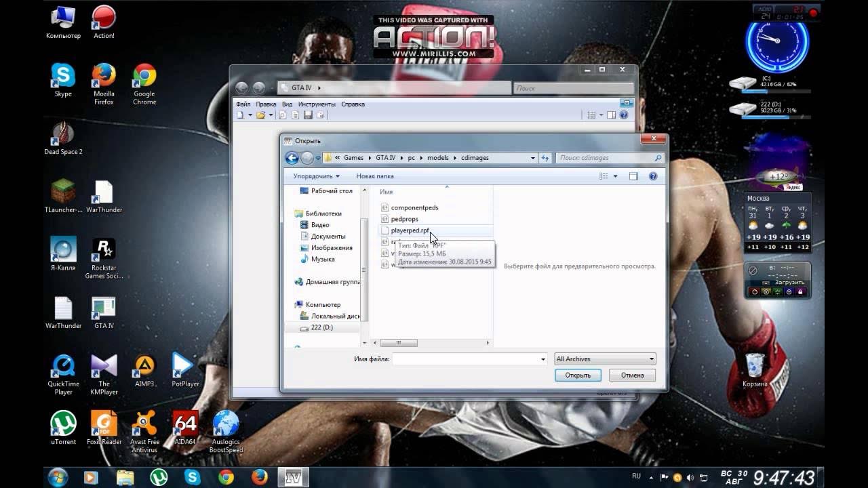Open the Dead Space 2 desktop shortcut
Screen dimensions: 868x488
pos(63,138)
